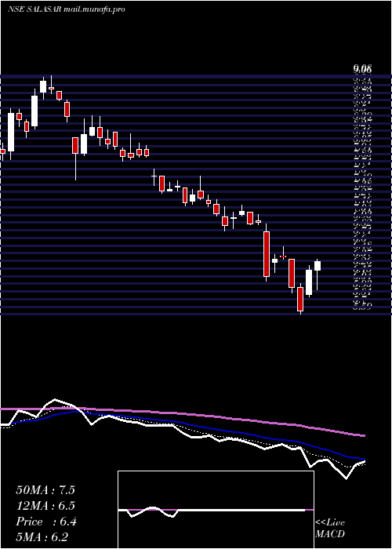The image size is (392, 549).
Task: Click the last white candlestick on the right
Action: [x=318, y=266]
